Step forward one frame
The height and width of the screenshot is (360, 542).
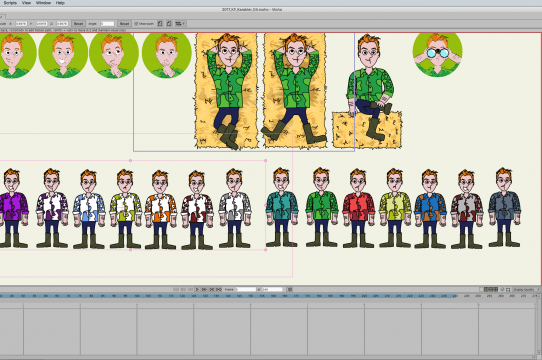pyautogui.click(x=204, y=289)
